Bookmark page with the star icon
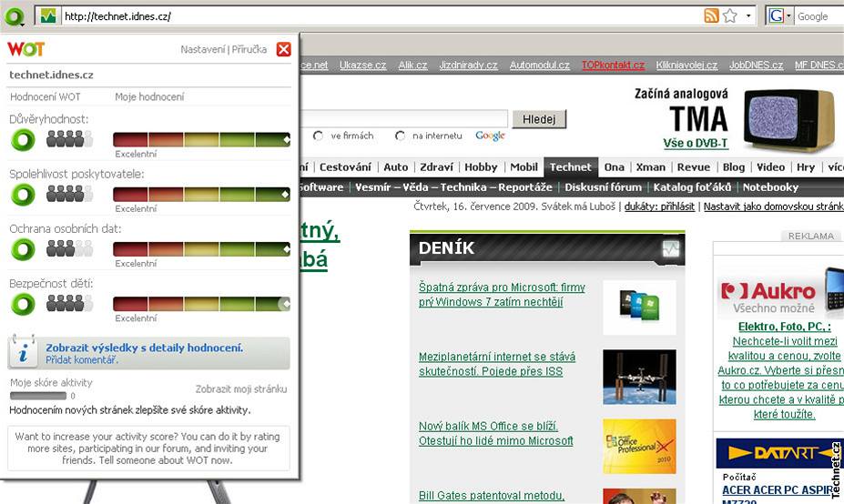 (x=729, y=15)
